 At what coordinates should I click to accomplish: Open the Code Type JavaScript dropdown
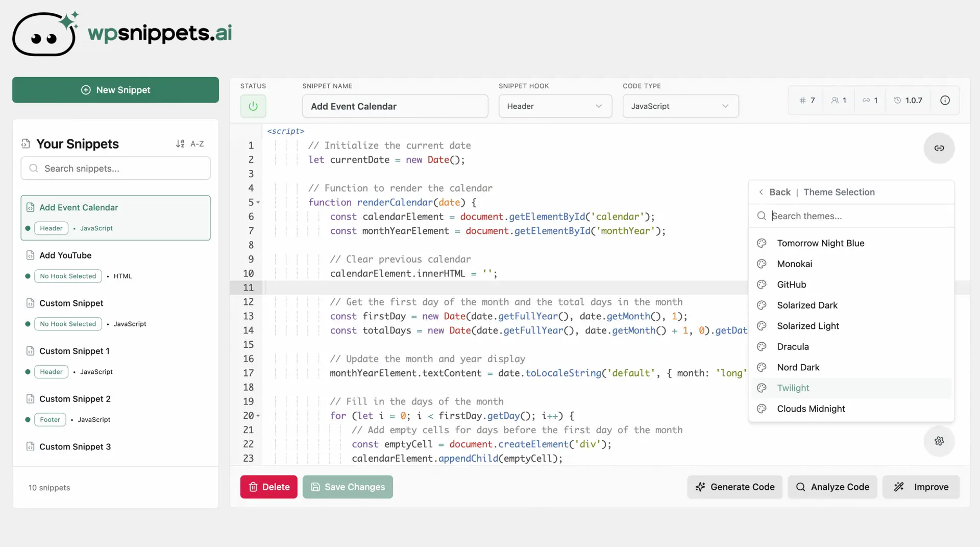point(680,106)
